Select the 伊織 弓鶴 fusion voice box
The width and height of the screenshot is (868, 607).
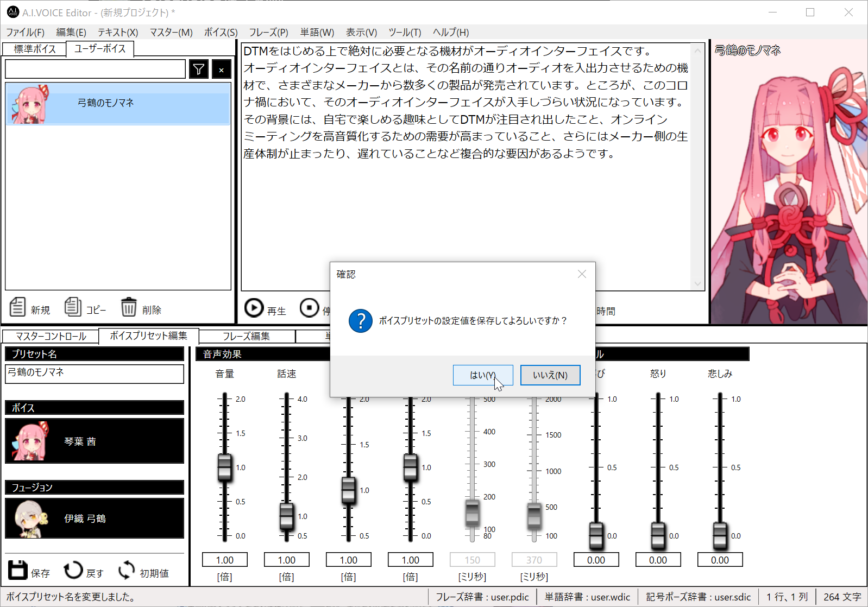tap(95, 519)
